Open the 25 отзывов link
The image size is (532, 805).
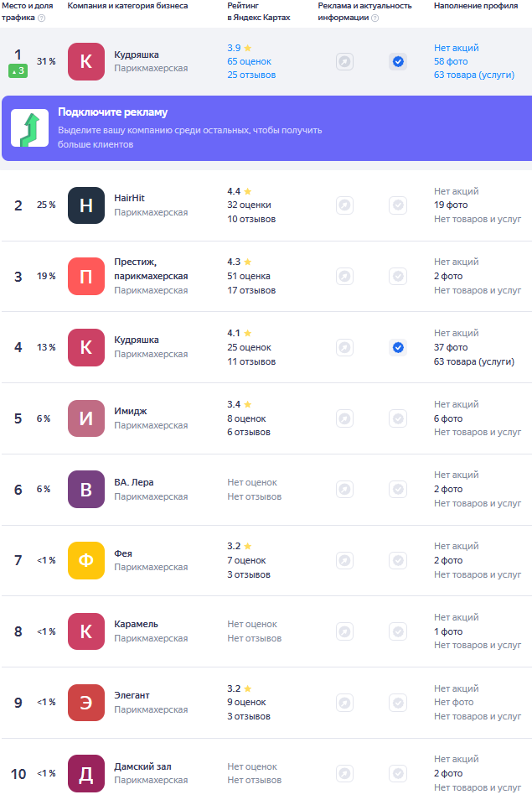[x=251, y=75]
